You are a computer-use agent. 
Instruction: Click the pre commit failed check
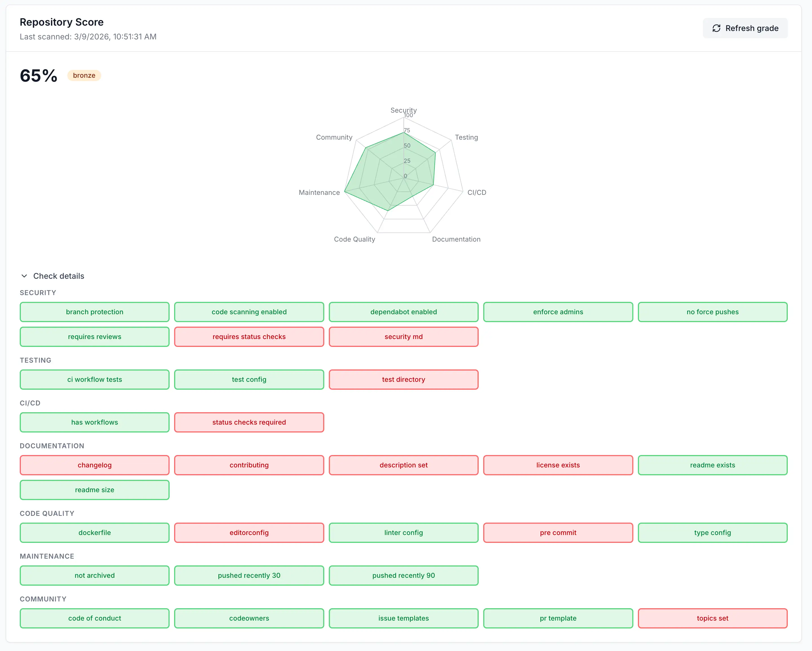coord(558,533)
